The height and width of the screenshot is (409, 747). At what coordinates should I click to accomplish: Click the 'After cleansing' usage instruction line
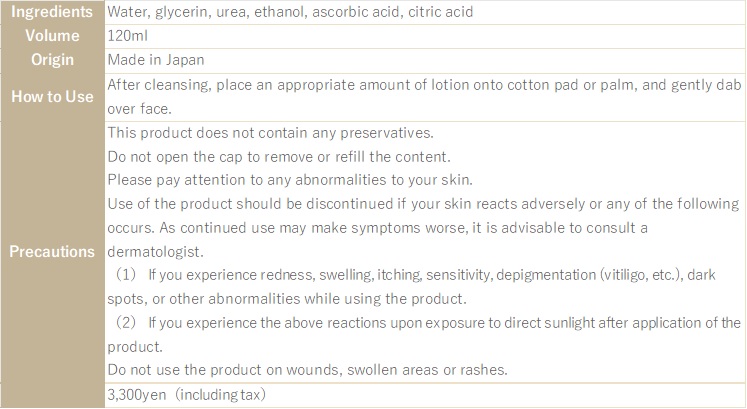click(424, 85)
